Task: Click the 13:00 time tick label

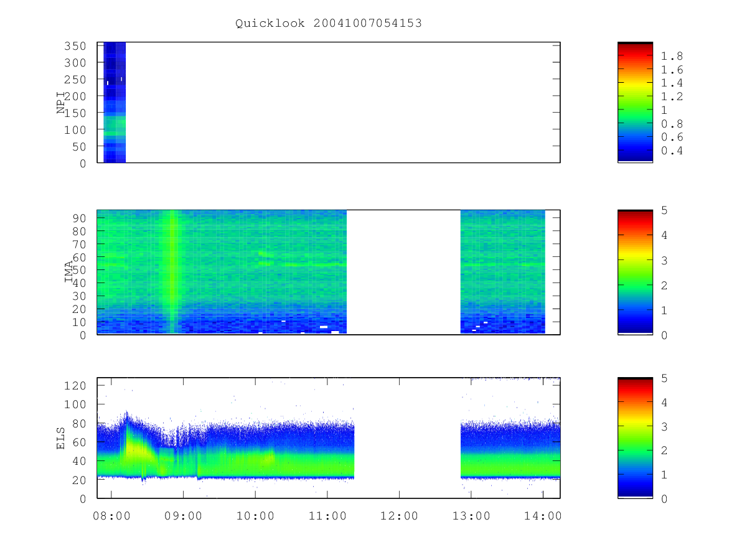Action: [471, 515]
